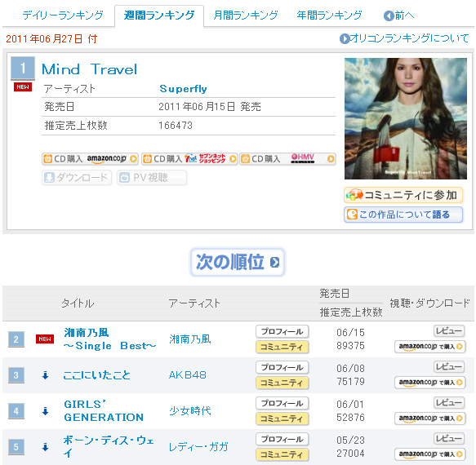Open プロフィール for 湘南乃風
Image resolution: width=476 pixels, height=465 pixels.
282,331
